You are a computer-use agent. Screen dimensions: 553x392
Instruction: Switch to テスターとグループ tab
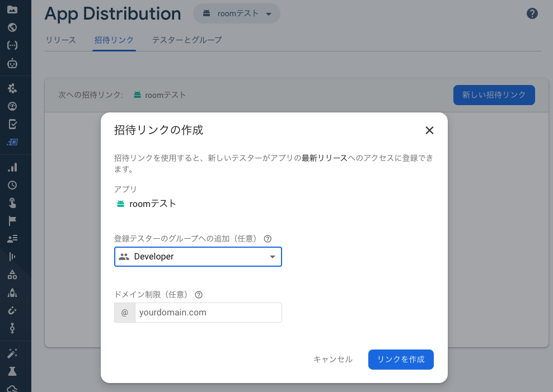coord(187,40)
